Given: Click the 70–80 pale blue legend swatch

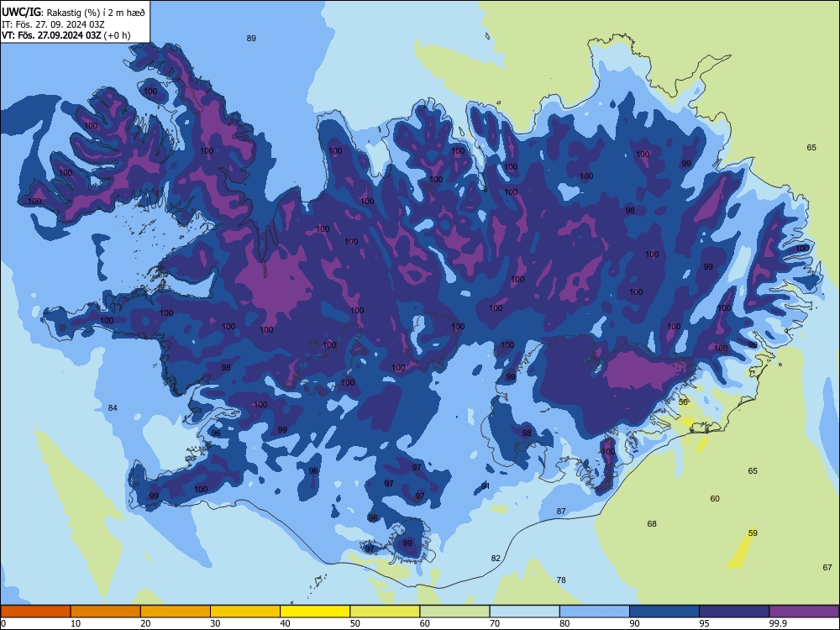Looking at the screenshot, I should pos(524,612).
